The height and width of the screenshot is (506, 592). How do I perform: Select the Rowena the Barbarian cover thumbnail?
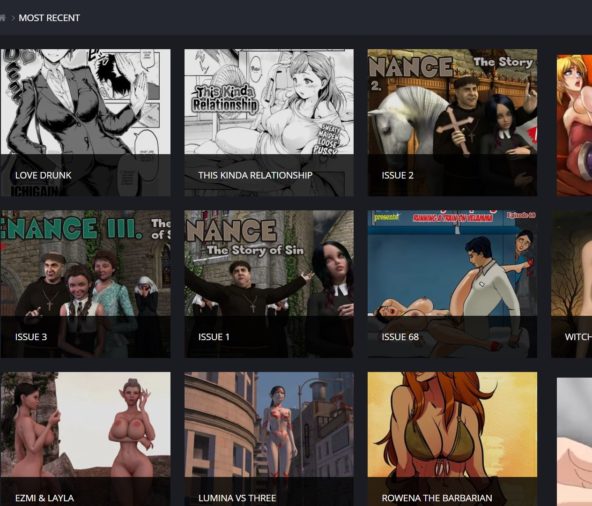[x=452, y=439]
